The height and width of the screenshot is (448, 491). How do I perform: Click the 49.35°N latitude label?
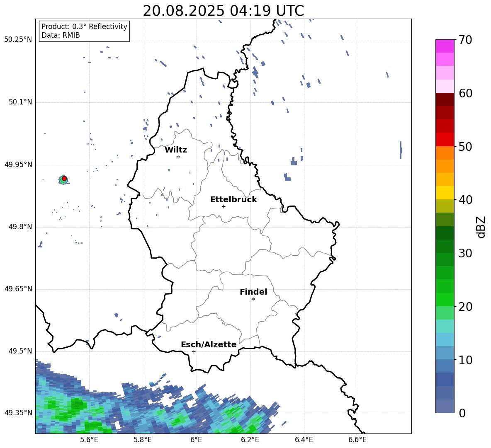18,413
